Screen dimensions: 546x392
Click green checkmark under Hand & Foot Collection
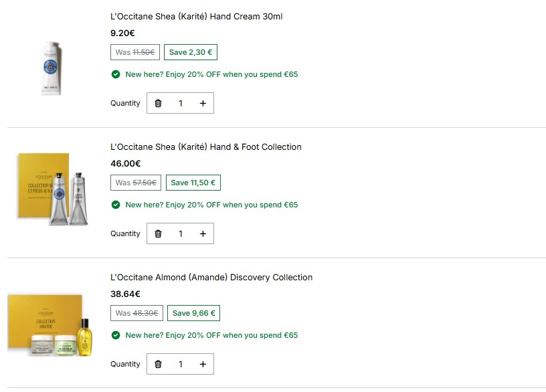[116, 205]
